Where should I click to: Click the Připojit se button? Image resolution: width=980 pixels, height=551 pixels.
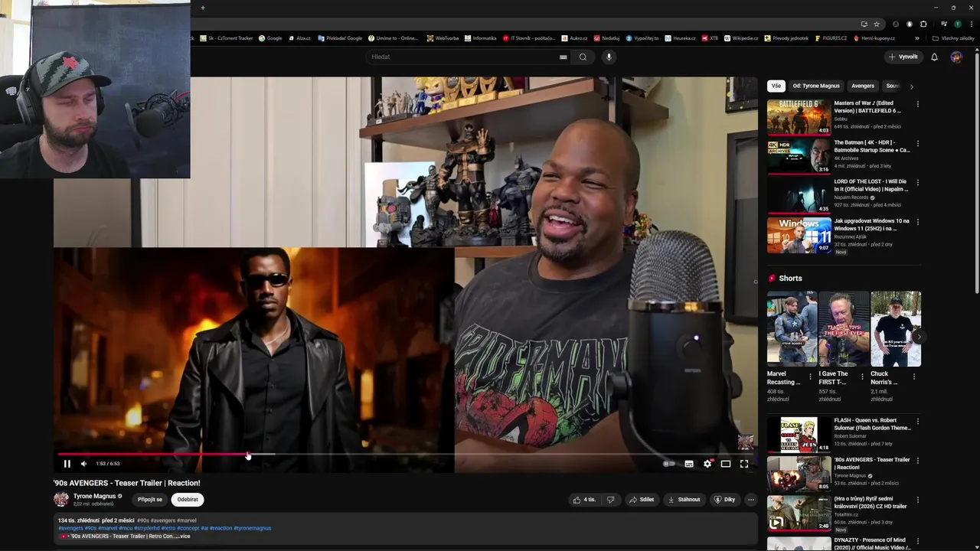click(x=150, y=500)
